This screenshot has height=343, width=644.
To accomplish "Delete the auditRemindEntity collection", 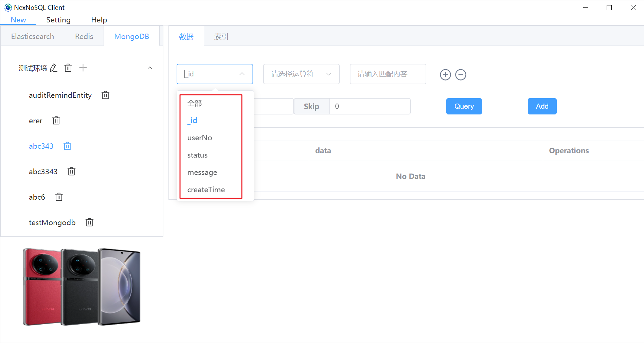I will 105,95.
